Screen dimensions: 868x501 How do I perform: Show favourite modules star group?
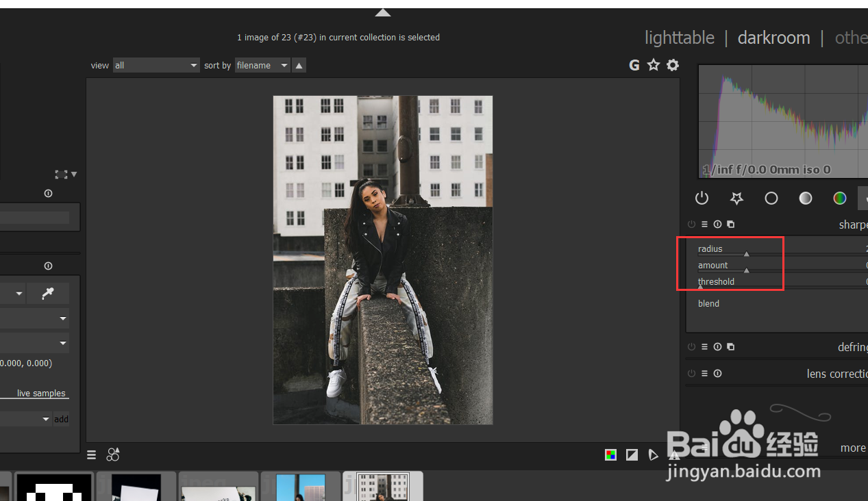736,198
